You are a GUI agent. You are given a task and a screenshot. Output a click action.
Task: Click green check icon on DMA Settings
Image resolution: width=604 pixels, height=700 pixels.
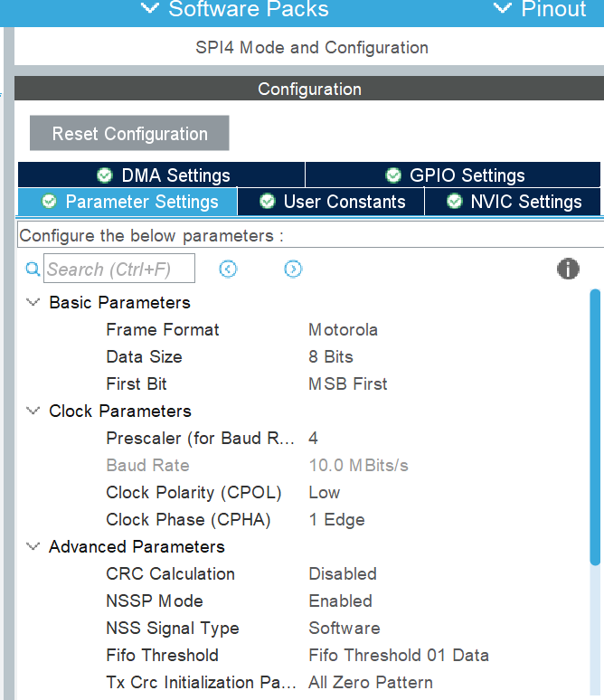(x=105, y=175)
